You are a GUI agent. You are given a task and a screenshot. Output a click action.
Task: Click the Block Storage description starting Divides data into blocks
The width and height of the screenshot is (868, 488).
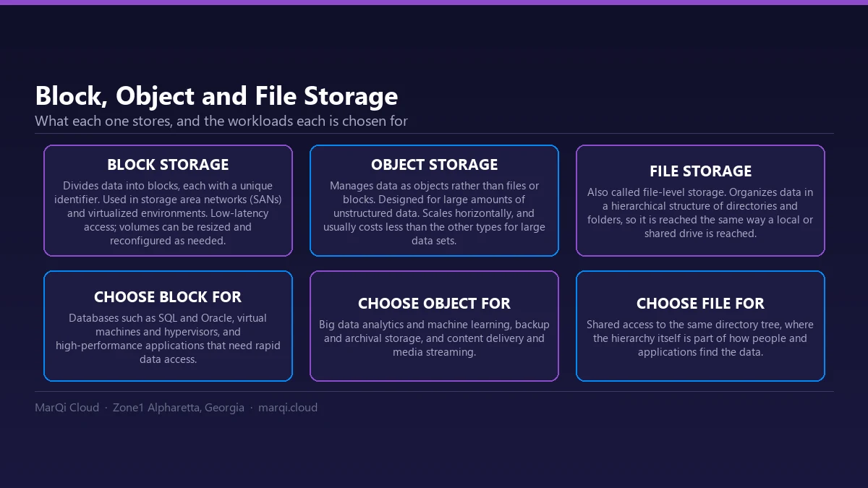pos(168,213)
